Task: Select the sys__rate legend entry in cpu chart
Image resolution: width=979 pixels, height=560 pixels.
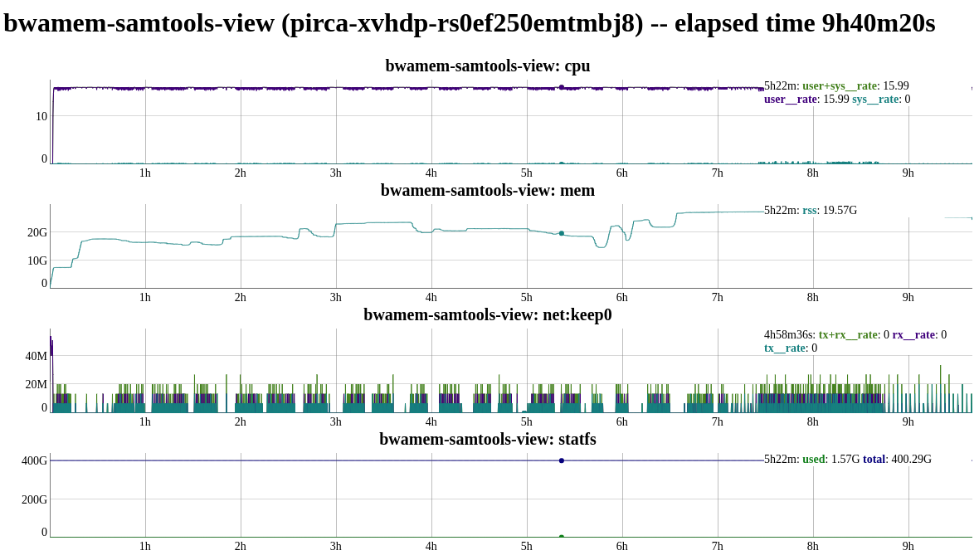Action: (x=875, y=100)
